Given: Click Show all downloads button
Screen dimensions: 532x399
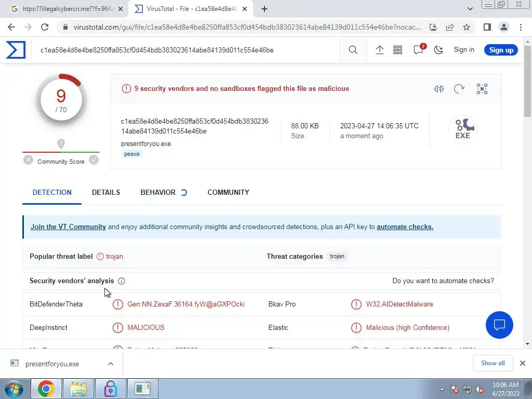Looking at the screenshot, I should [493, 363].
